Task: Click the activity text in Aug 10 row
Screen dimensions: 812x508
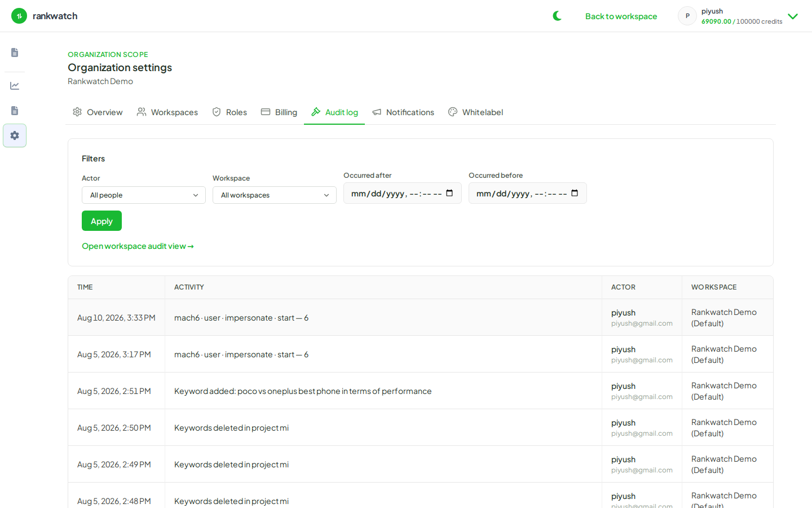Action: pos(241,318)
